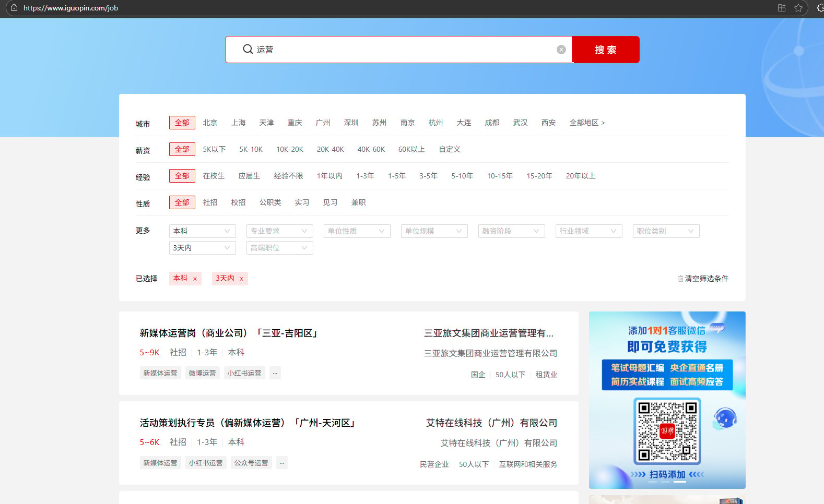Open the 专业要求 dropdown
The height and width of the screenshot is (504, 824).
pyautogui.click(x=280, y=231)
